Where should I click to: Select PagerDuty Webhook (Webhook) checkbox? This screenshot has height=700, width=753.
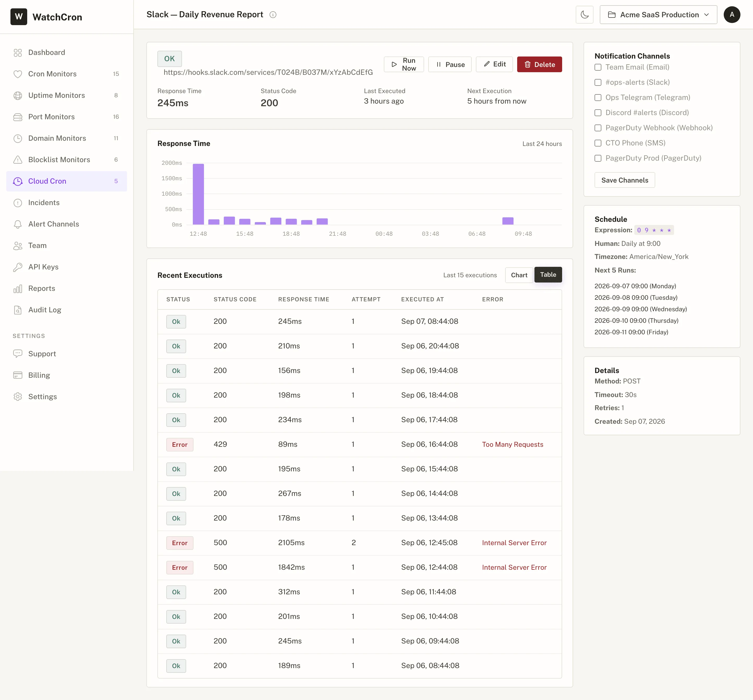coord(598,128)
